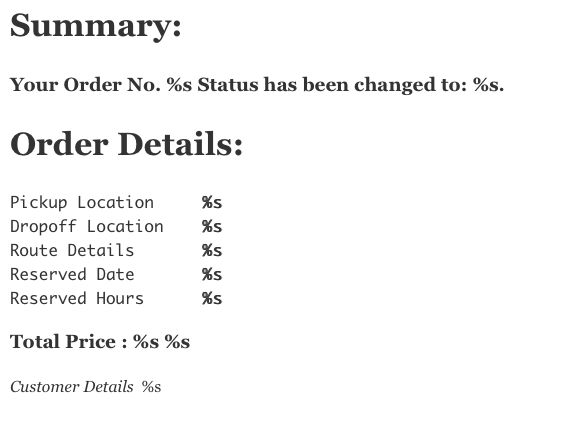564x423 pixels.
Task: Select the Reserved Hours label
Action: coord(77,299)
